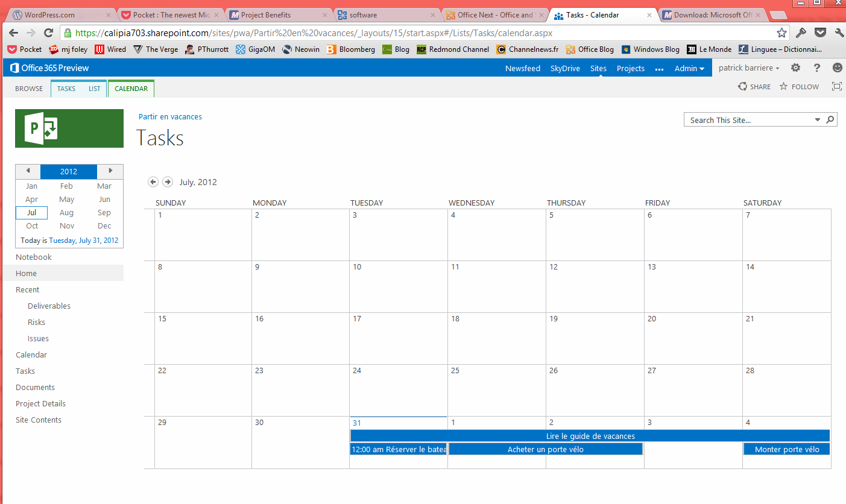Click Deliverables in left navigation
The height and width of the screenshot is (504, 846).
point(49,306)
